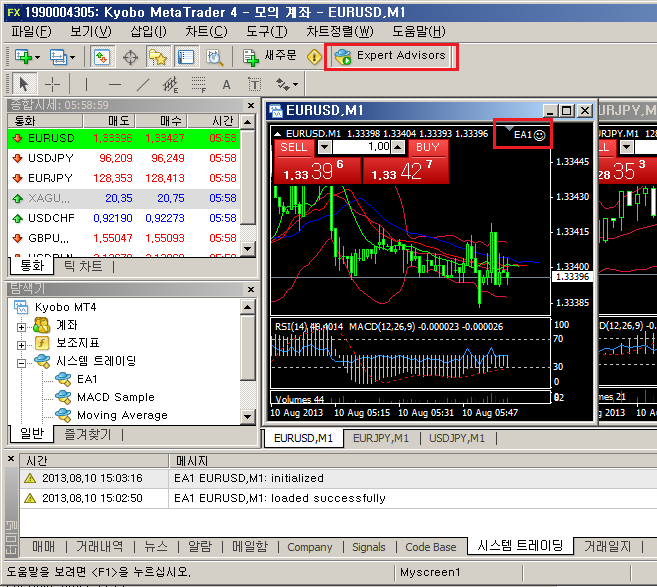Collapse the 시스템 트레이딩 tree node
Screen dimensions: 657x587
[x=21, y=363]
